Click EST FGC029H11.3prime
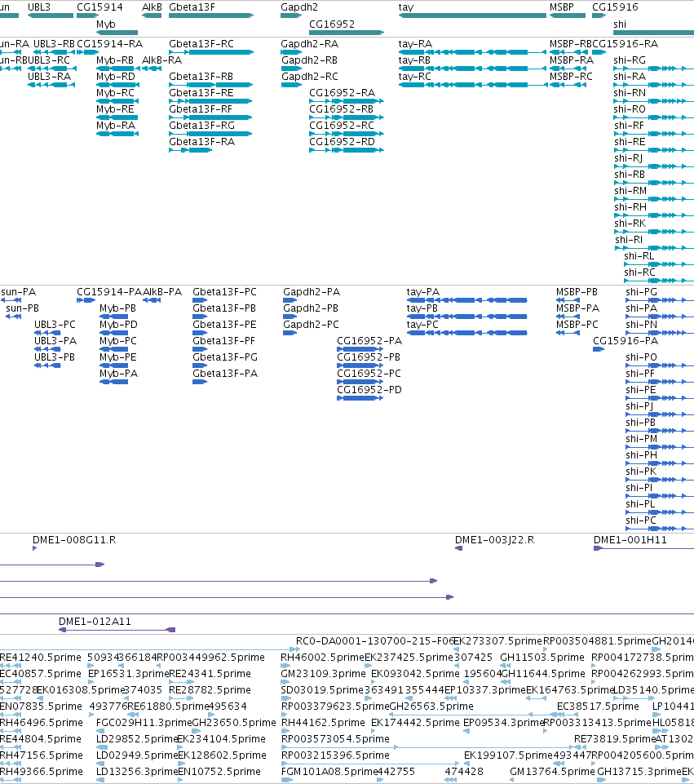 144,723
